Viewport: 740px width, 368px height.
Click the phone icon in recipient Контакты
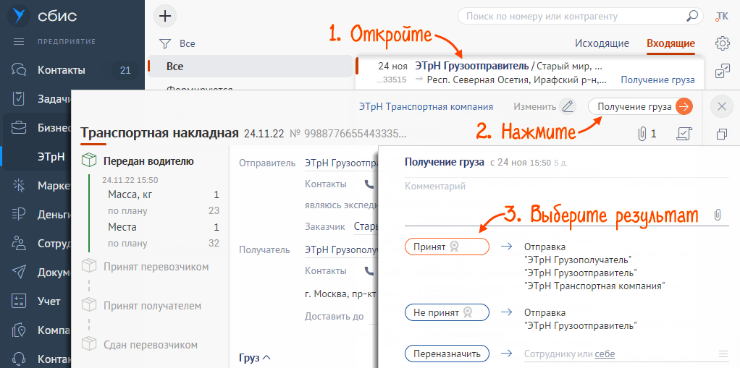tap(369, 271)
